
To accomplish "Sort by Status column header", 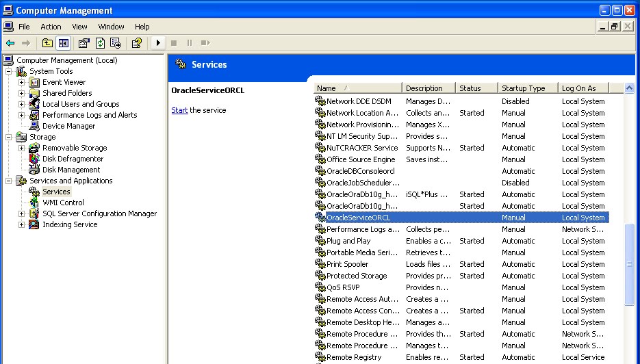I will 476,88.
